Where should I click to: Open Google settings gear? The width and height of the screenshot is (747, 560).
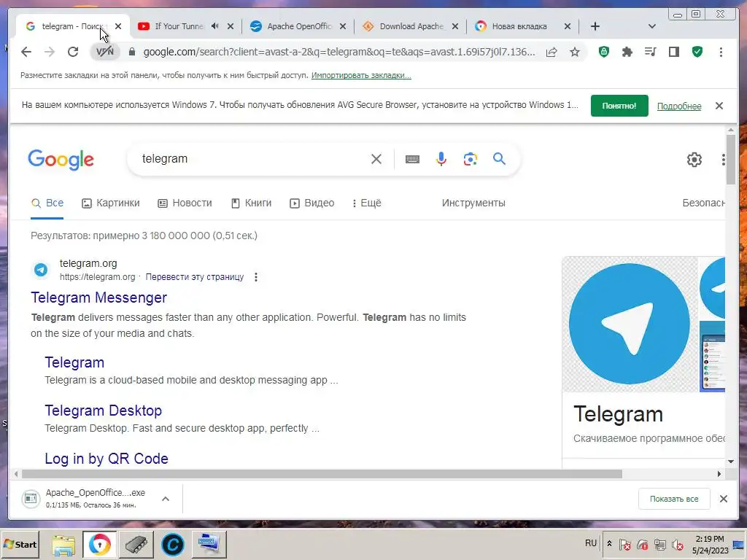point(694,160)
